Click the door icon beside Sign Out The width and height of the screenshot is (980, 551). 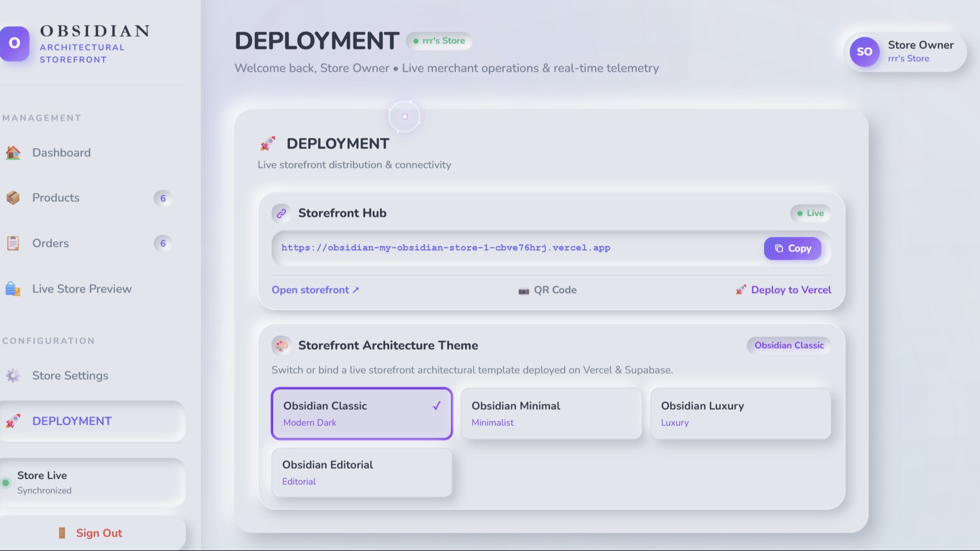tap(62, 533)
